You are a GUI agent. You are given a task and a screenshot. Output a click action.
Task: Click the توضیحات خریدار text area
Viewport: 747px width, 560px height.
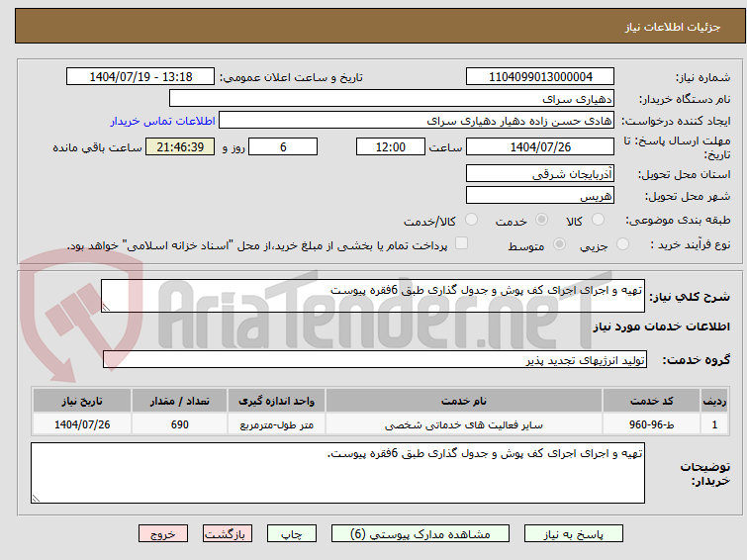click(x=337, y=473)
